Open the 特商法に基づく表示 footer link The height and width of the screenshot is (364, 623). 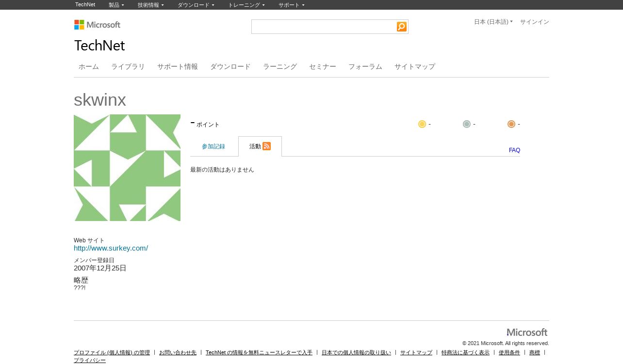(x=465, y=352)
